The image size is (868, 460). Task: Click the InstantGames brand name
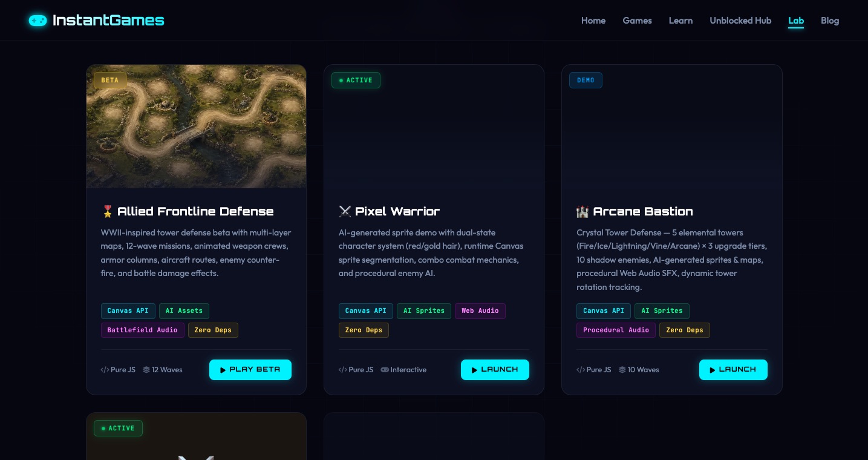pyautogui.click(x=108, y=21)
